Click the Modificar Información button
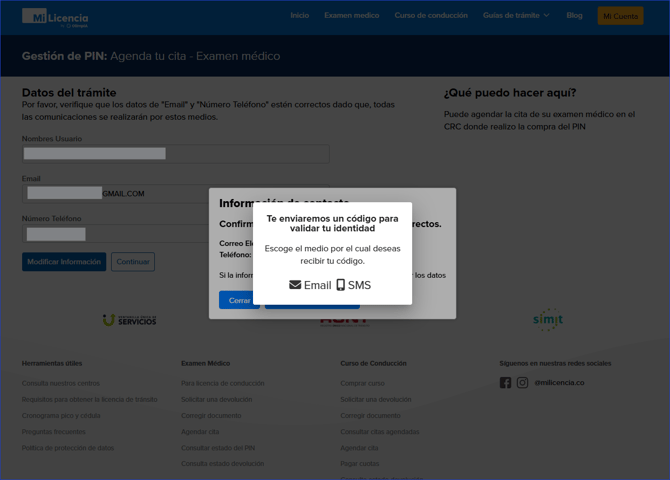 click(x=64, y=262)
